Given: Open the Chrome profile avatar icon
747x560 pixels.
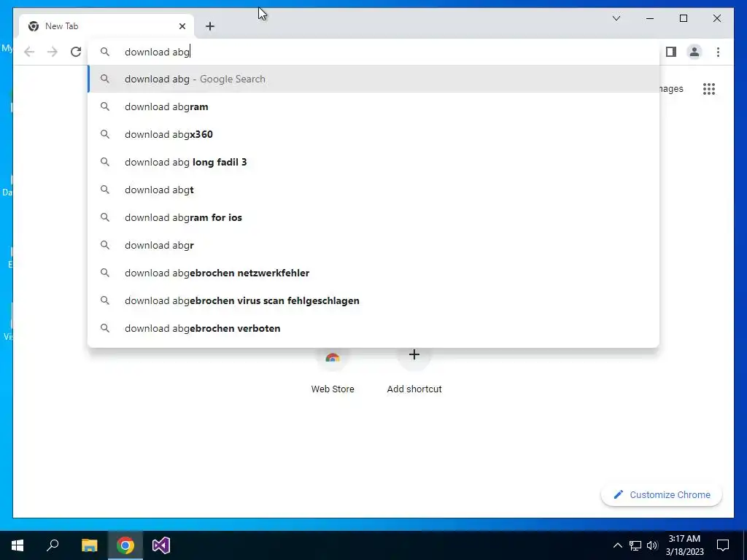Looking at the screenshot, I should pyautogui.click(x=694, y=52).
